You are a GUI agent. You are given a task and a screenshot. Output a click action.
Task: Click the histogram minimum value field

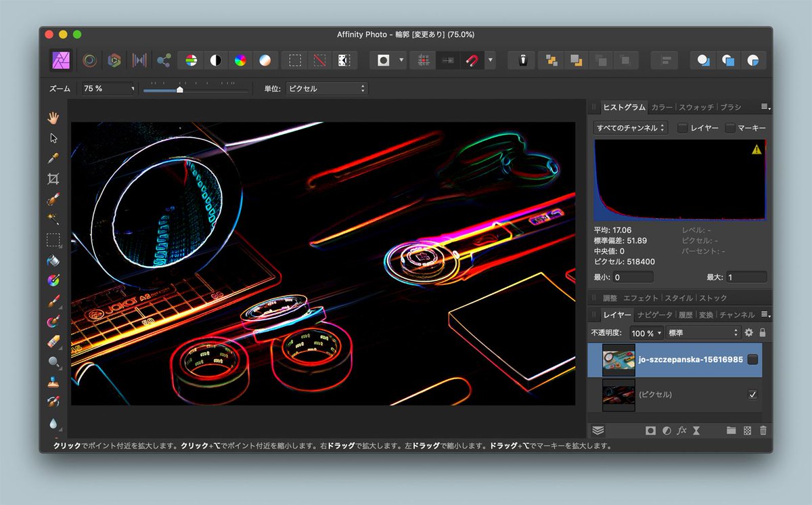633,277
